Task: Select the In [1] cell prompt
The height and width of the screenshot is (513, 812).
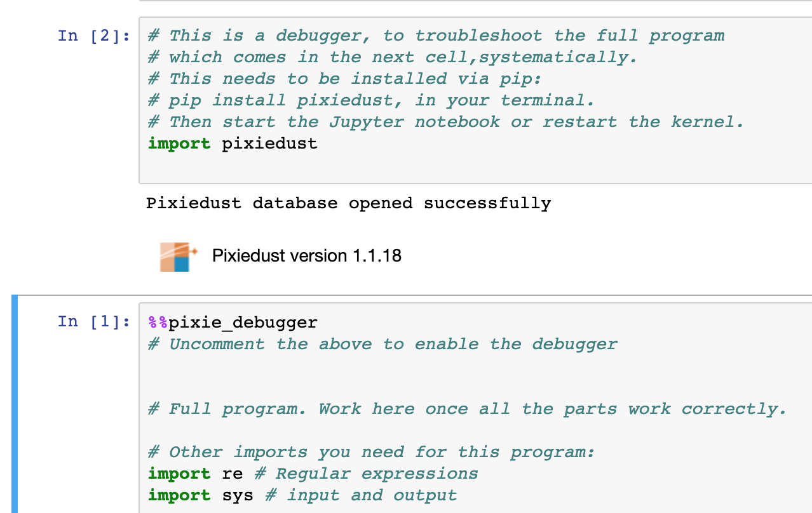Action: point(94,322)
